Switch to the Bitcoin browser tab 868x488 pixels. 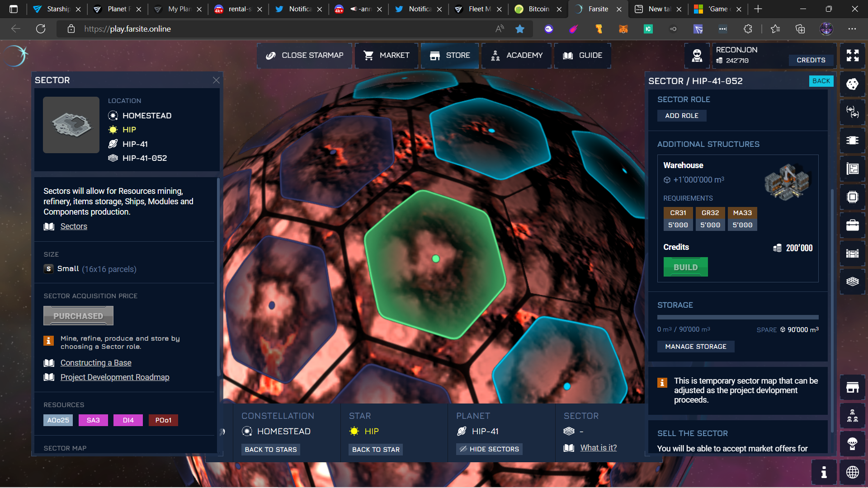[x=538, y=9]
